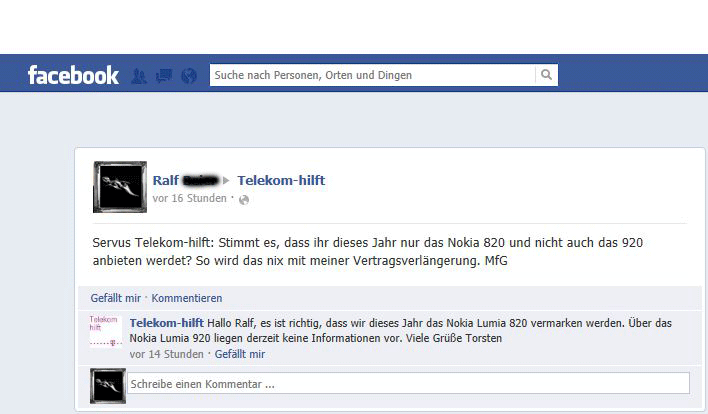Click the facebook logo
The image size is (708, 414).
(x=73, y=75)
